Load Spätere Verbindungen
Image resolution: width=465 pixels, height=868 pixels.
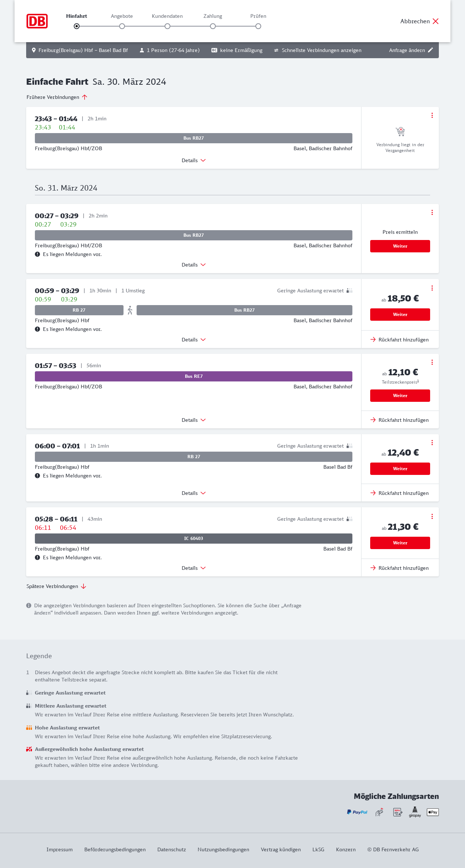pos(56,586)
